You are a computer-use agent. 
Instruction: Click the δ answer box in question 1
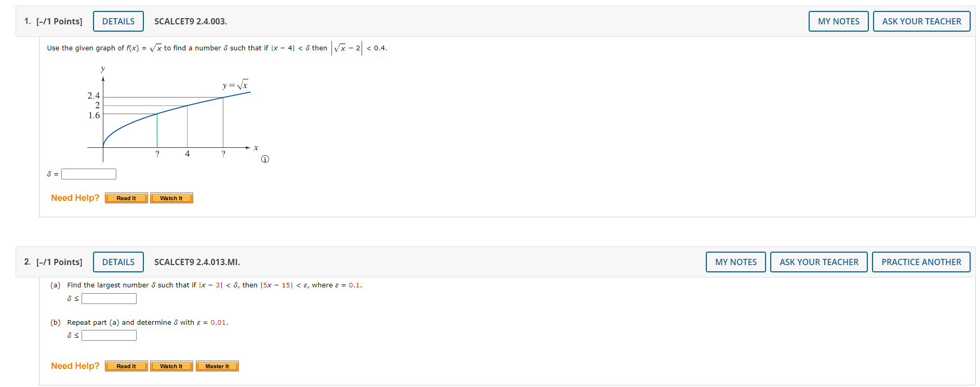tap(88, 174)
